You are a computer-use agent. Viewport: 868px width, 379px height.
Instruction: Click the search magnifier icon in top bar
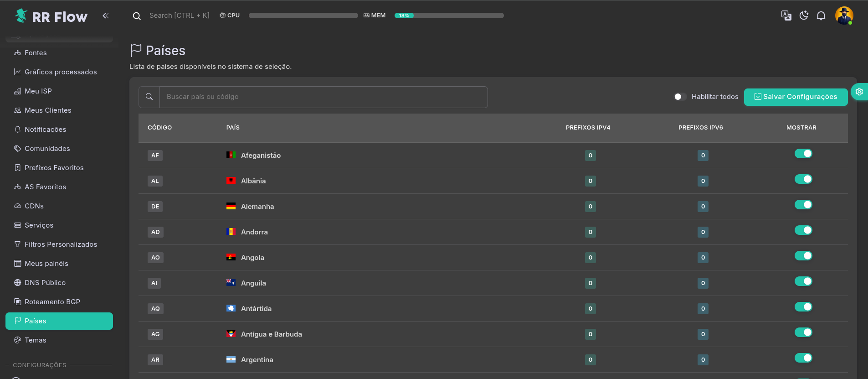(137, 16)
